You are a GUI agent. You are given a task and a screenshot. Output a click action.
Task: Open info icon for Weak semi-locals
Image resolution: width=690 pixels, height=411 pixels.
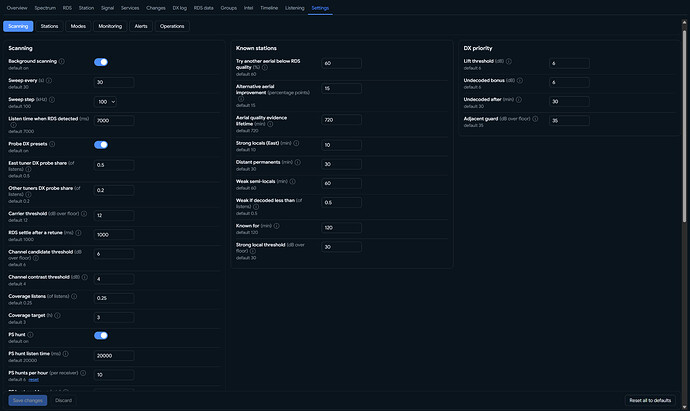click(x=293, y=181)
